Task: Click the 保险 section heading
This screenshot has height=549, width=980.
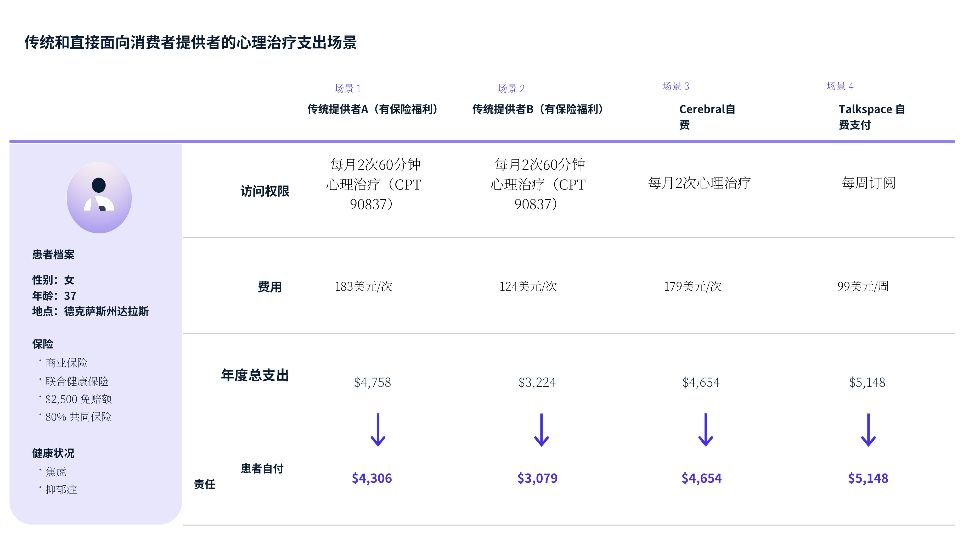Action: coord(43,344)
